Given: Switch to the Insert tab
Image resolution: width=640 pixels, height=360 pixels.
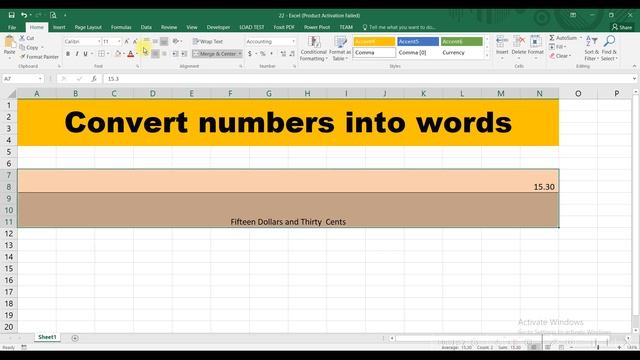Looking at the screenshot, I should tap(59, 27).
